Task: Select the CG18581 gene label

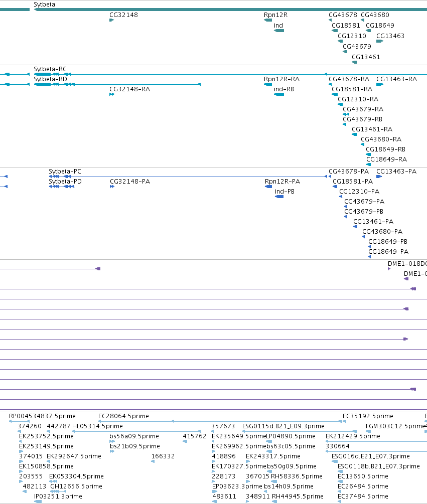Action: (346, 26)
